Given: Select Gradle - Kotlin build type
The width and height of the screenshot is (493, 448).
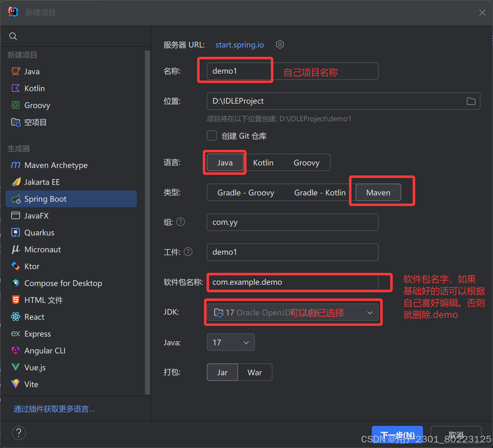Looking at the screenshot, I should coord(320,193).
